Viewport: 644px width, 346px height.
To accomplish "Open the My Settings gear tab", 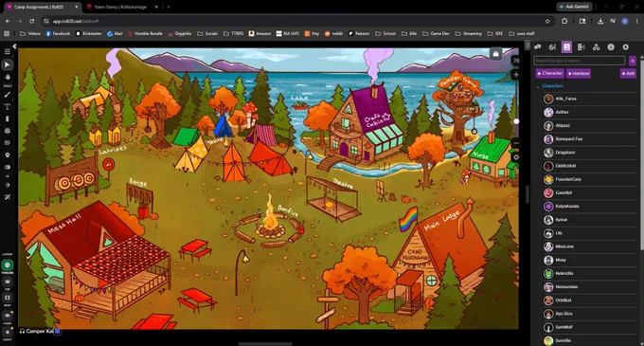I will pyautogui.click(x=625, y=47).
